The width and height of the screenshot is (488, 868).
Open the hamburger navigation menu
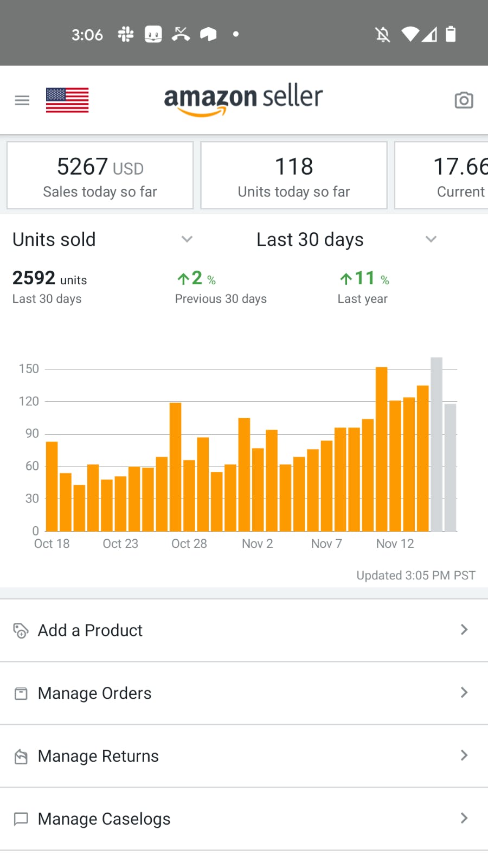tap(22, 100)
